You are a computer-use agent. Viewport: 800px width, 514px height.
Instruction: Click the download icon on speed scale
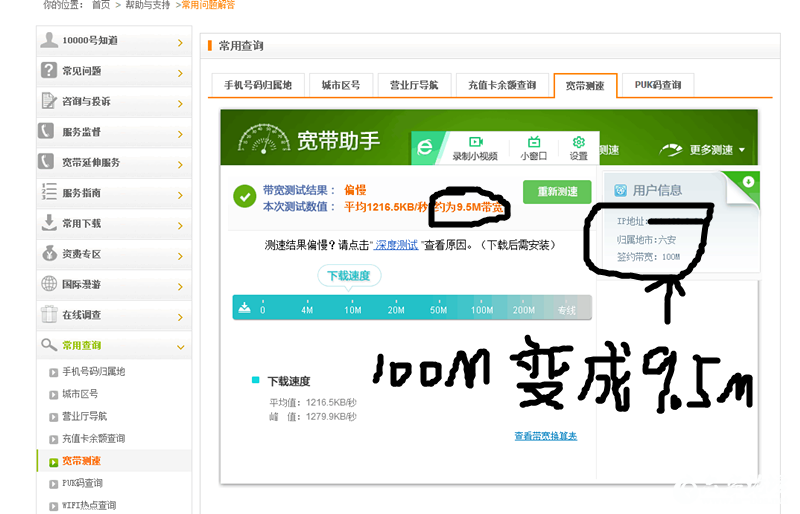(x=245, y=307)
